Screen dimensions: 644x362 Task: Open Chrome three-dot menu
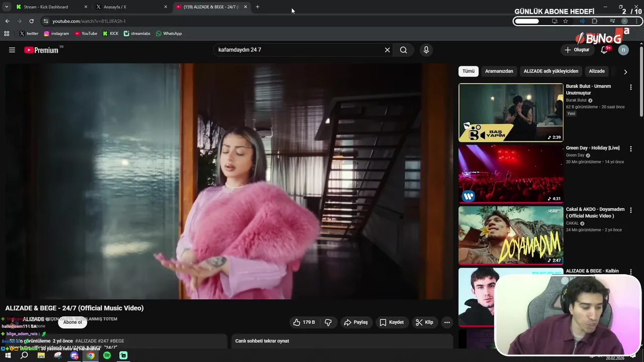click(636, 21)
